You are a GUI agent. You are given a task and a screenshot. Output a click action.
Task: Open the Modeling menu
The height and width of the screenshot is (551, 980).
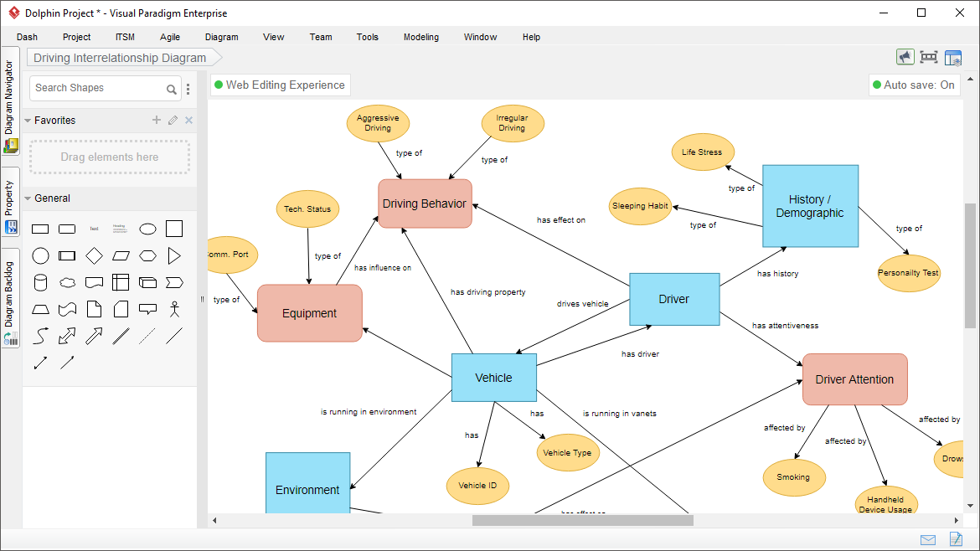(420, 37)
